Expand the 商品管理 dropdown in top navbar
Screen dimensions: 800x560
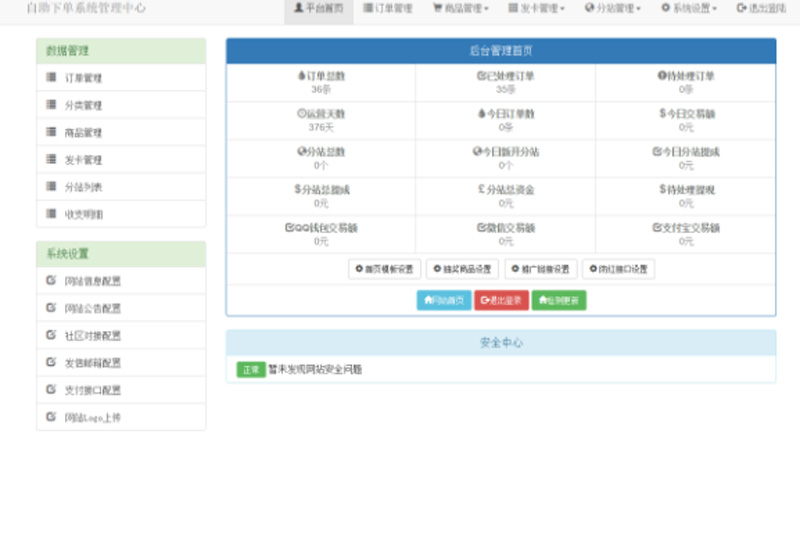coord(460,8)
